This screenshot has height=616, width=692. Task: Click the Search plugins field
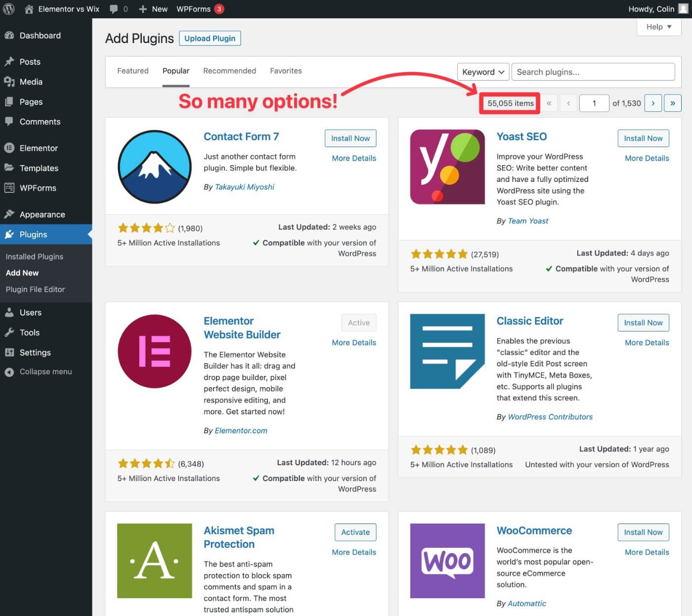593,72
